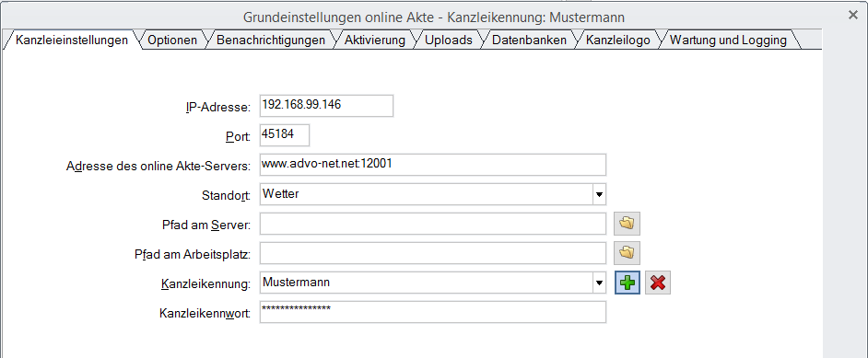Close the Grundeinstellungen dialog window
This screenshot has height=358, width=868.
(x=853, y=16)
